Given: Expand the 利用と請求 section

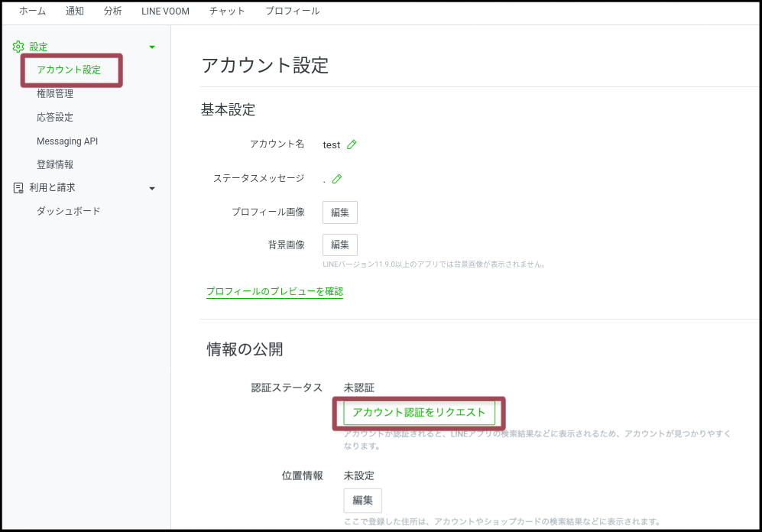Looking at the screenshot, I should [x=151, y=187].
